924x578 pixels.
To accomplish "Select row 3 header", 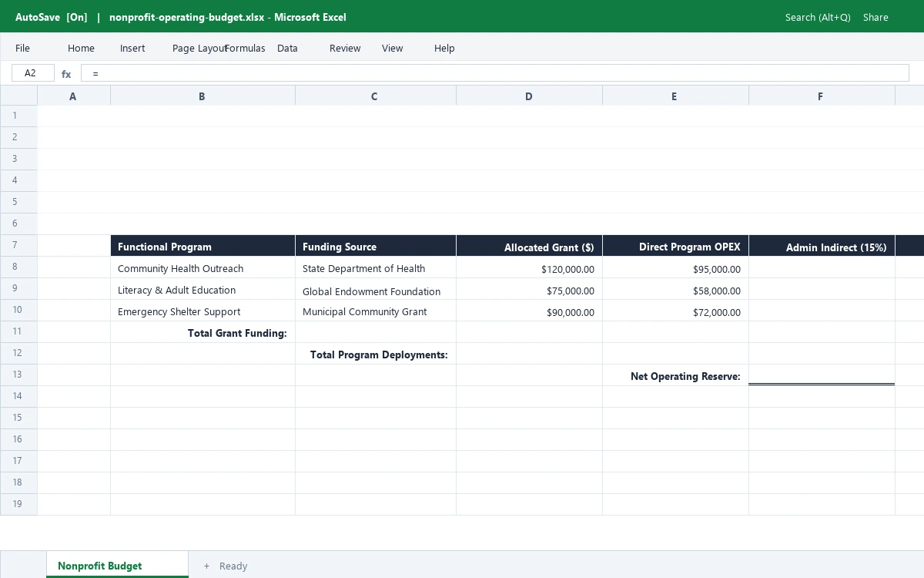I will point(18,159).
